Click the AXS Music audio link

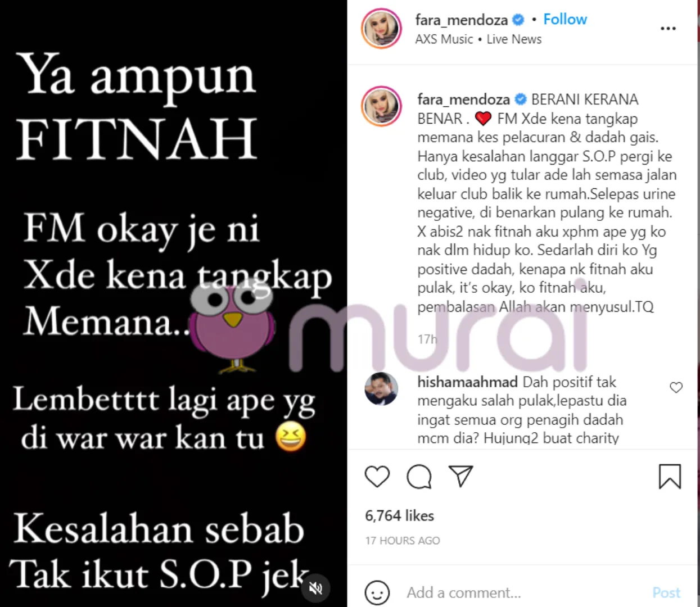[x=444, y=39]
